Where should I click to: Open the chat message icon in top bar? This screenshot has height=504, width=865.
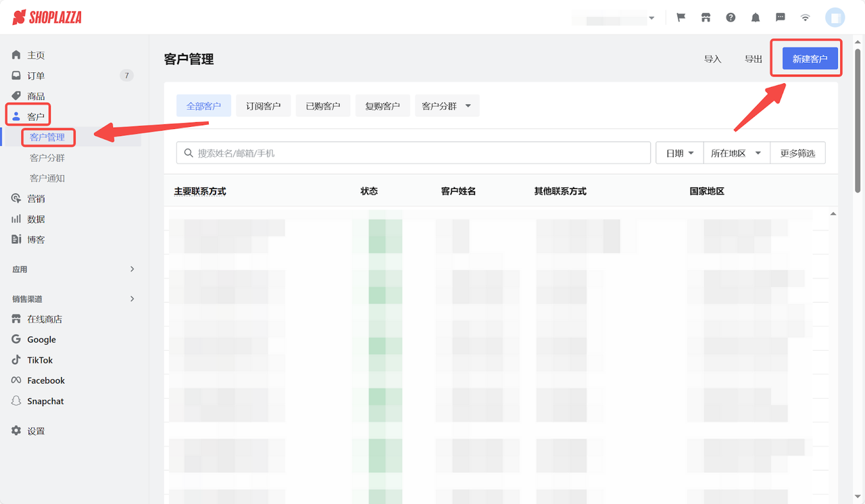[x=781, y=17]
